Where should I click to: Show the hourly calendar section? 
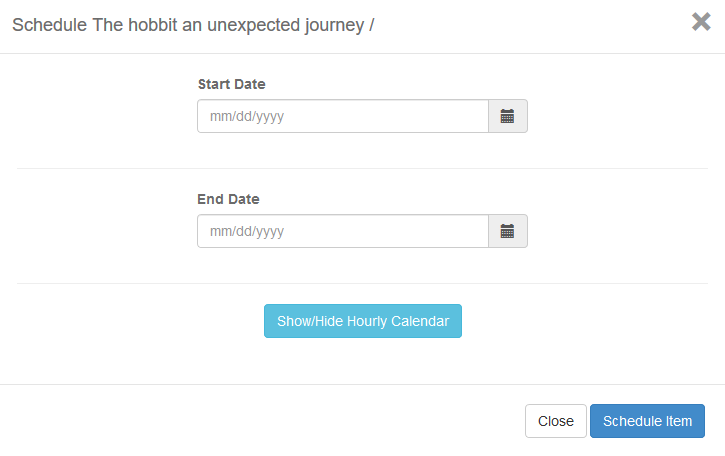point(363,321)
